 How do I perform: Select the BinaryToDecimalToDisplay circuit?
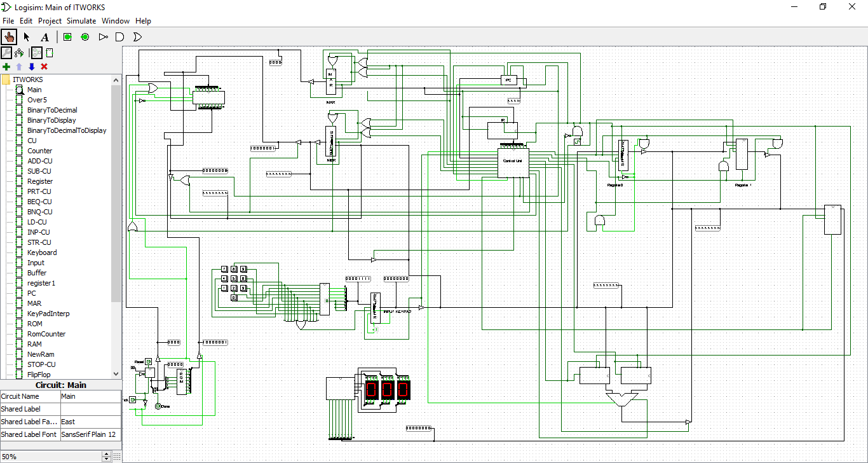pyautogui.click(x=67, y=130)
